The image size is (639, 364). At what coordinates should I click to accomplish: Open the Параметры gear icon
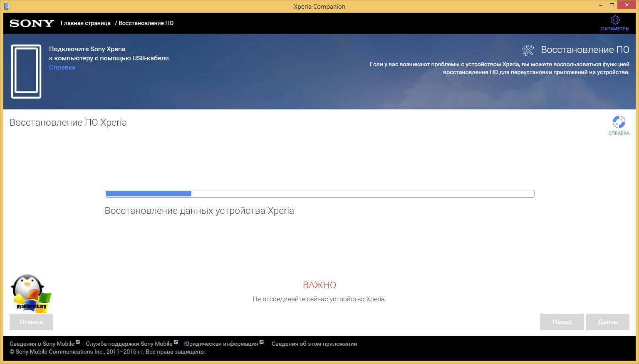[x=615, y=20]
